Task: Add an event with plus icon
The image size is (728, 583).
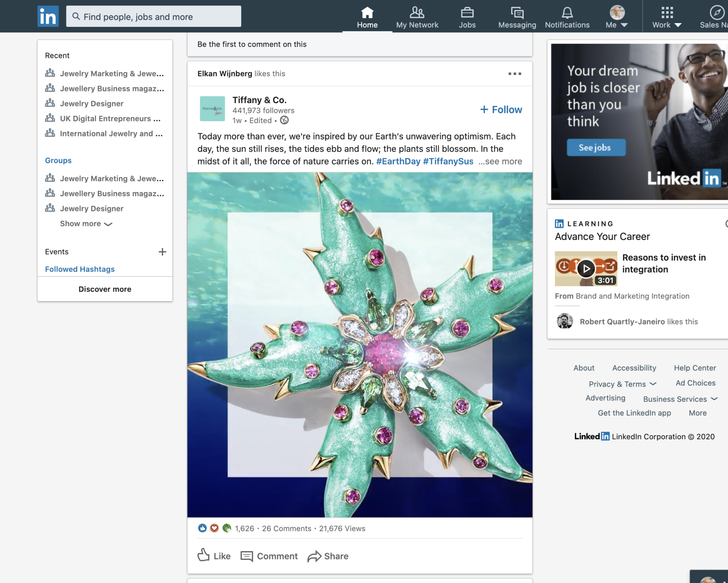Action: click(x=162, y=252)
